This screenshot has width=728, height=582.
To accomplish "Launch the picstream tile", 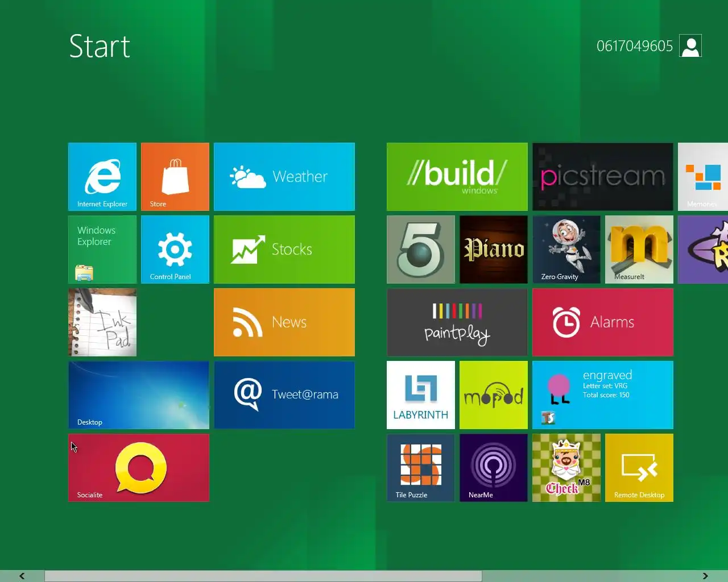I will pos(603,177).
